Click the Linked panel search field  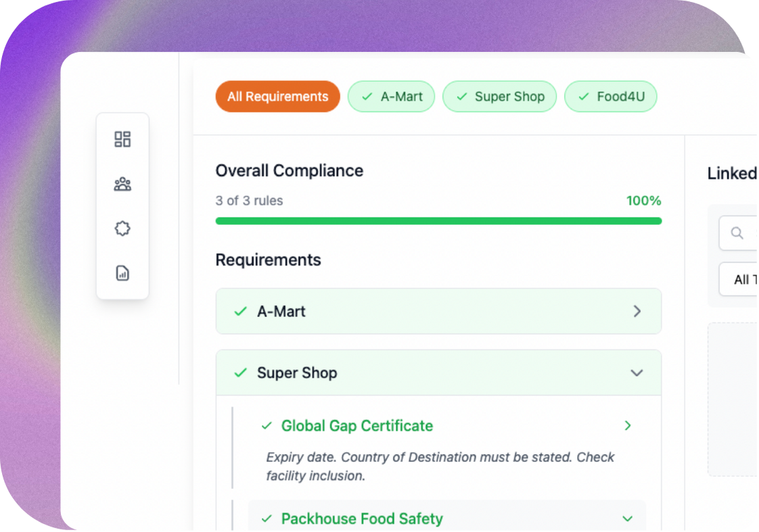[739, 233]
